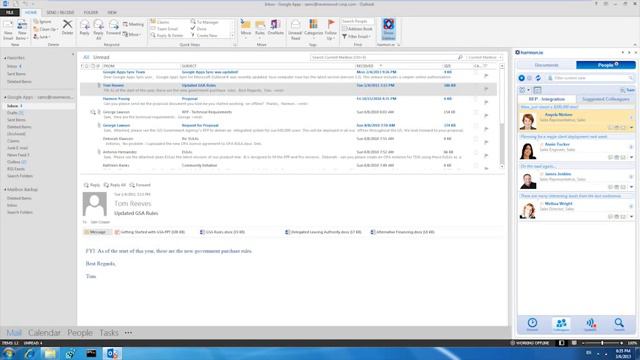Open the harmon.ie clock icon at bottom

[532, 324]
